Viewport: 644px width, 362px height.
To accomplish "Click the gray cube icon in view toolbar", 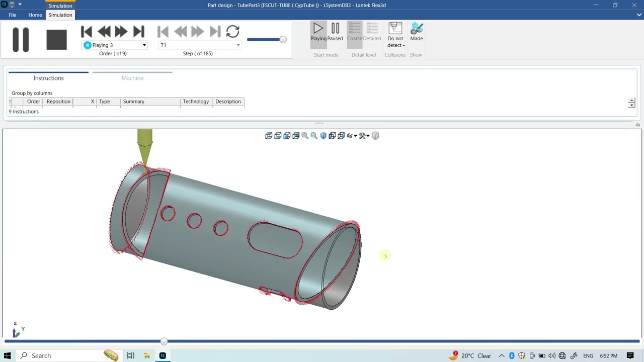I will 375,136.
